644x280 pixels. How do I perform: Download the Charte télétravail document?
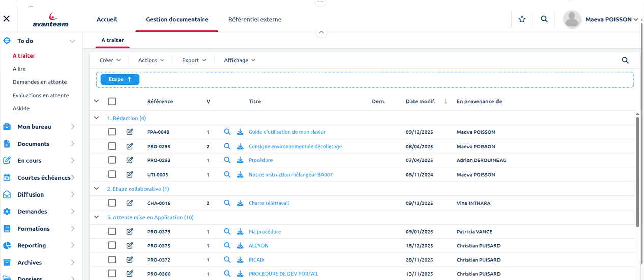[x=240, y=203]
